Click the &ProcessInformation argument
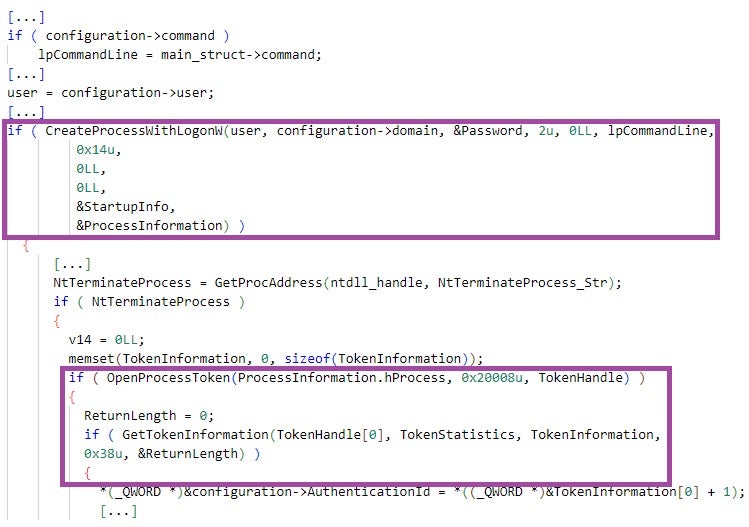749x527 pixels. (x=152, y=226)
